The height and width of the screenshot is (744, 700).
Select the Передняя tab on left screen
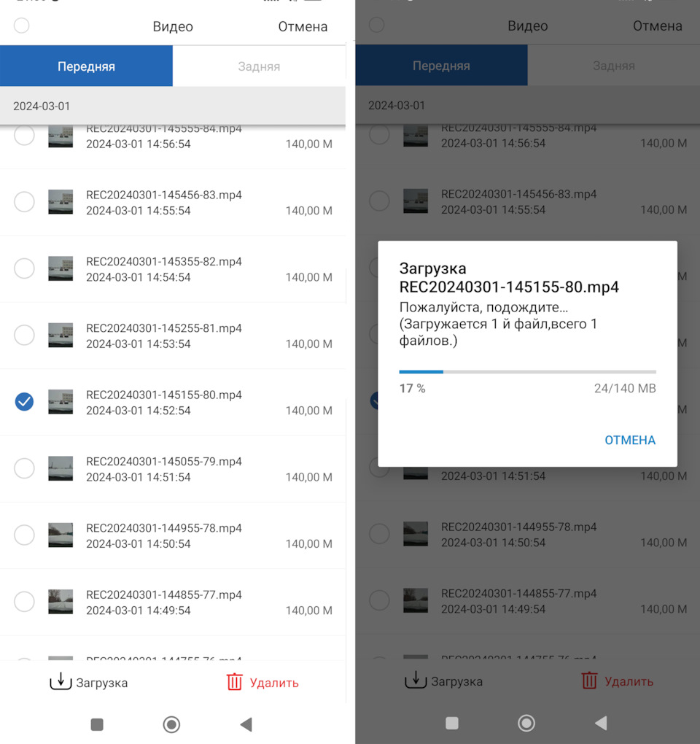point(86,66)
